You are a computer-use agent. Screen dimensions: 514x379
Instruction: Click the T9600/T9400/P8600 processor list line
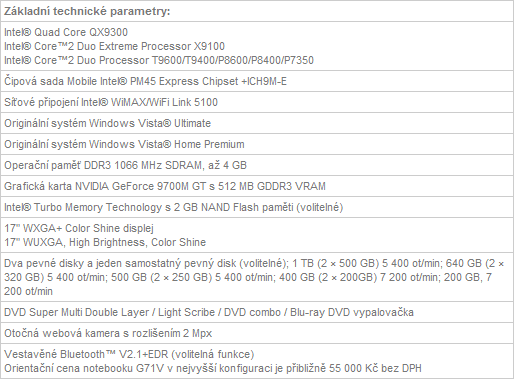click(x=159, y=60)
